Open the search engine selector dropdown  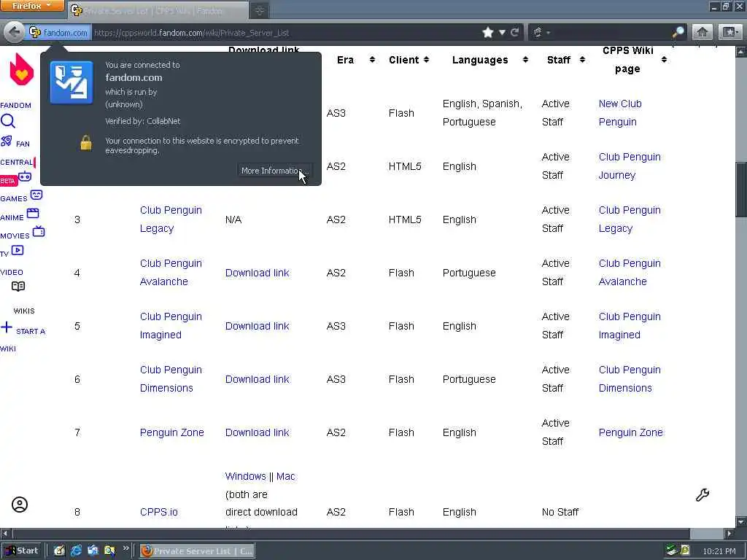(x=542, y=32)
